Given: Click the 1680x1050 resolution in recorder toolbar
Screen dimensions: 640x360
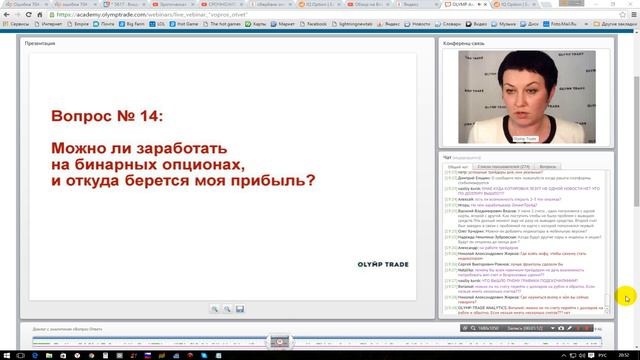Looking at the screenshot, I should click(489, 328).
